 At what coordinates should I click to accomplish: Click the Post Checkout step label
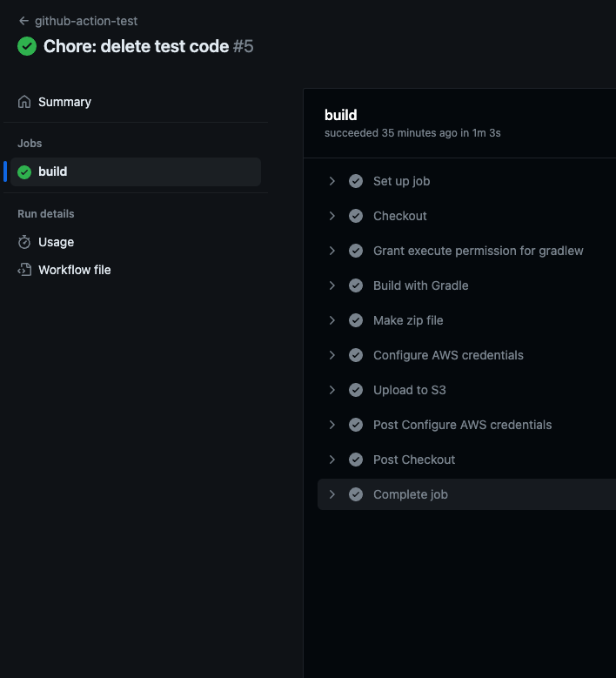pyautogui.click(x=414, y=460)
